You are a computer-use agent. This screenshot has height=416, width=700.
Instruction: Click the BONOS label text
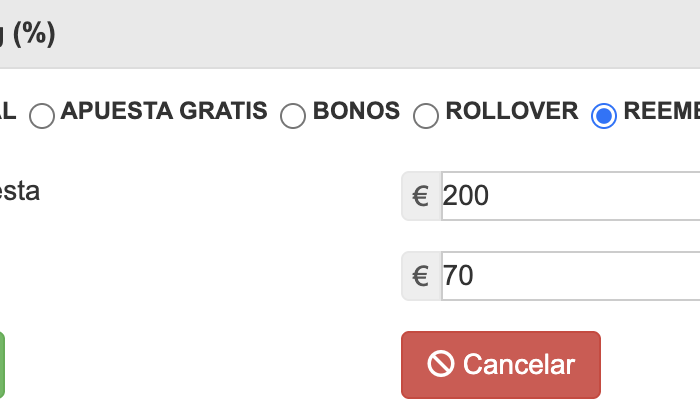(356, 111)
